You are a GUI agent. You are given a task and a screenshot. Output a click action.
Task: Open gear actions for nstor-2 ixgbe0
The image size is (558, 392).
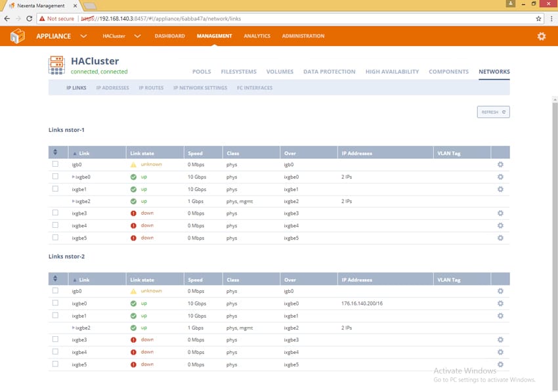(x=500, y=303)
